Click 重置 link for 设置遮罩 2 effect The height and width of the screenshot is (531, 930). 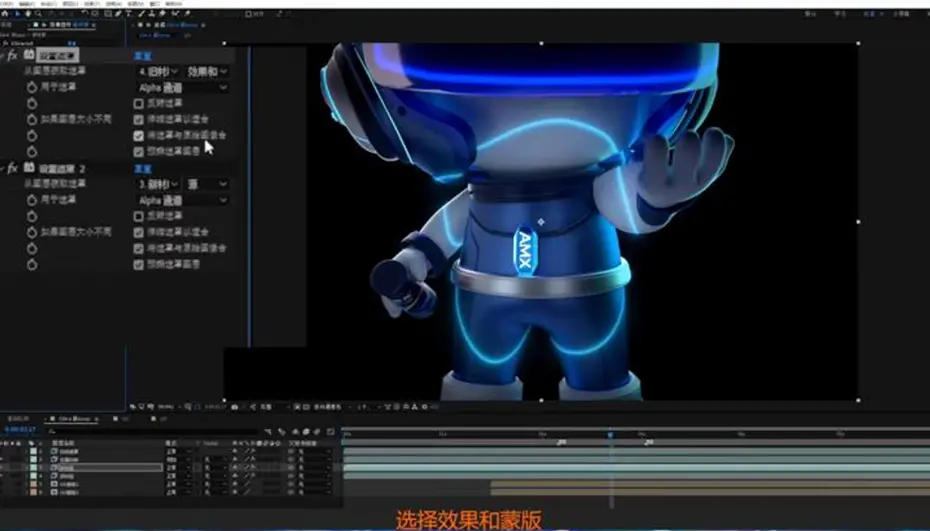pyautogui.click(x=143, y=168)
